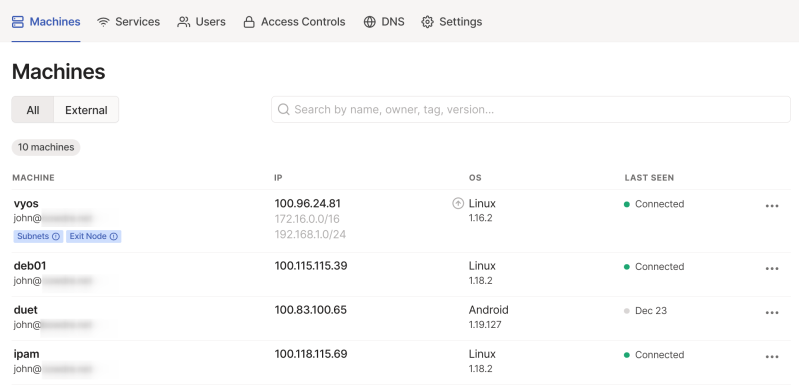Open the ipam machine name
Screen dimensions: 799x386
coord(26,354)
